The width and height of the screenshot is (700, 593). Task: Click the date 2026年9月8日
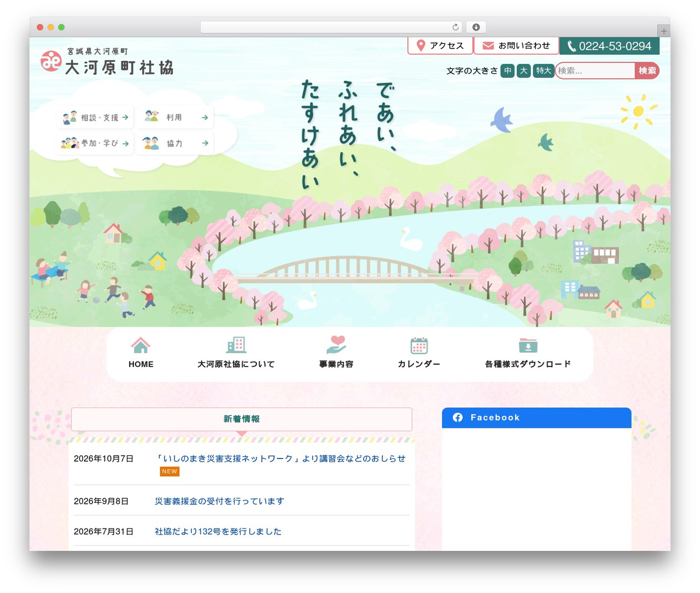pyautogui.click(x=101, y=501)
